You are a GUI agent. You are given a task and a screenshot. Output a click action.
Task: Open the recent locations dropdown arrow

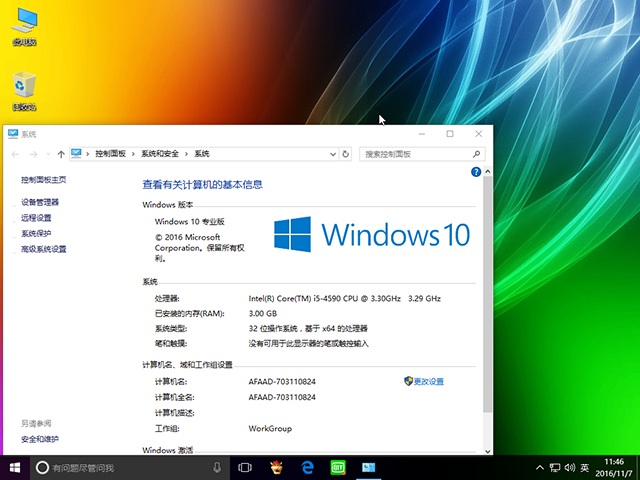[48, 154]
